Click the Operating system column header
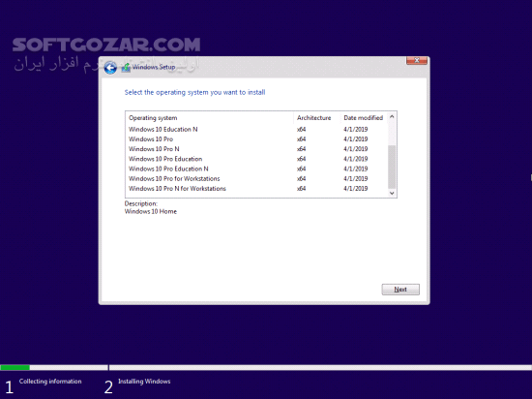This screenshot has height=399, width=532. point(209,118)
